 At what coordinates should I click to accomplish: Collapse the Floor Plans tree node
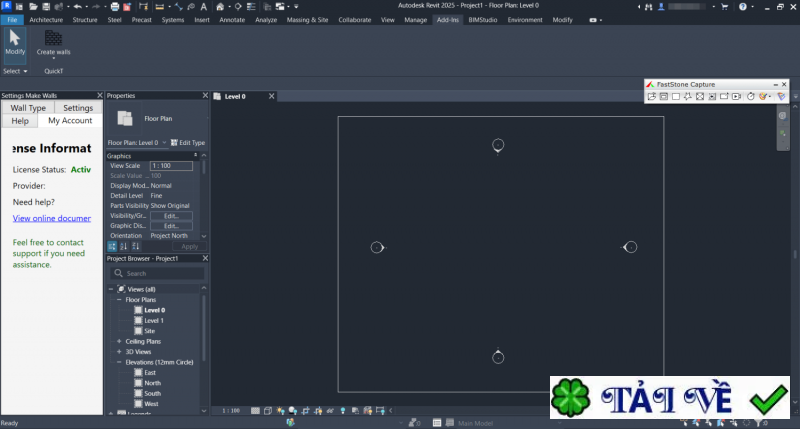[x=119, y=300]
